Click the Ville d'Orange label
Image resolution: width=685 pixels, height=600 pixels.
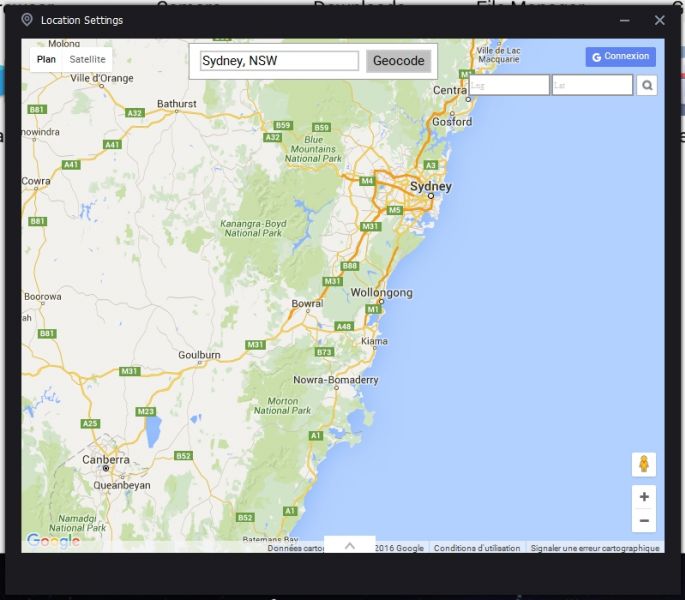click(102, 78)
